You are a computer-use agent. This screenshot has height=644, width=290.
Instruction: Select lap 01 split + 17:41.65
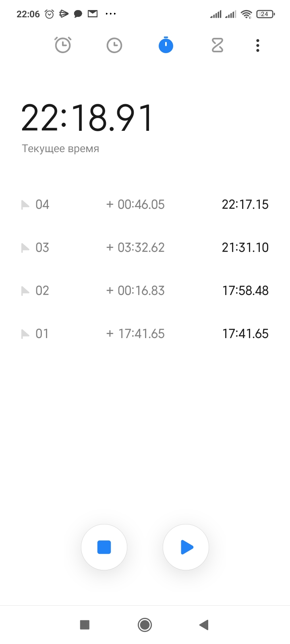pos(135,334)
